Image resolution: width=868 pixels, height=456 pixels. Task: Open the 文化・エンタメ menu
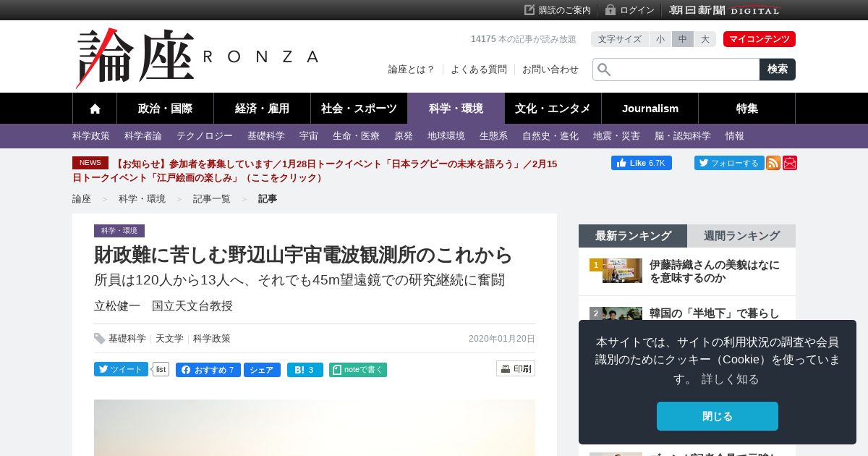[x=553, y=109]
